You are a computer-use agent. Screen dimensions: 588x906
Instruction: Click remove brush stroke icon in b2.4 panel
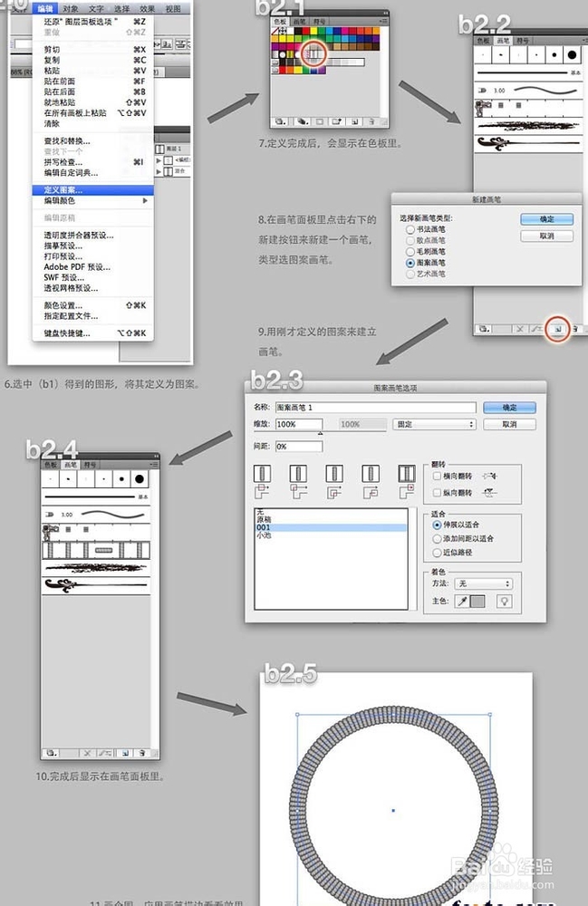tap(87, 753)
